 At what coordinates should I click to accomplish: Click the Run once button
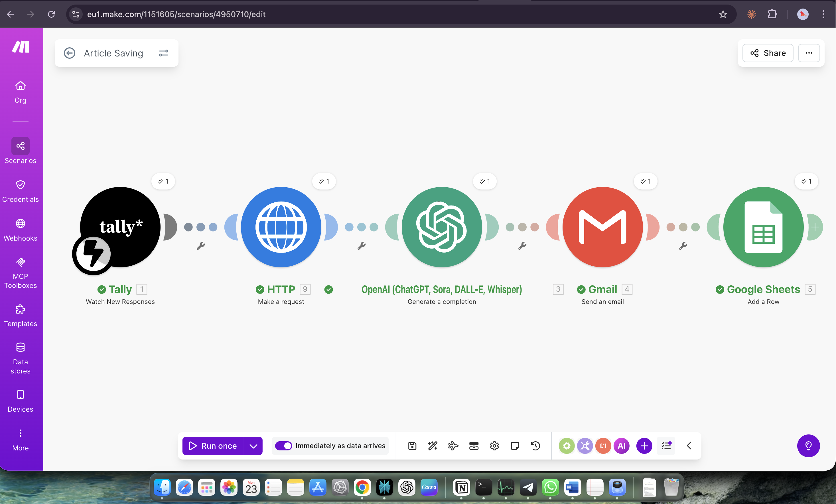(213, 446)
